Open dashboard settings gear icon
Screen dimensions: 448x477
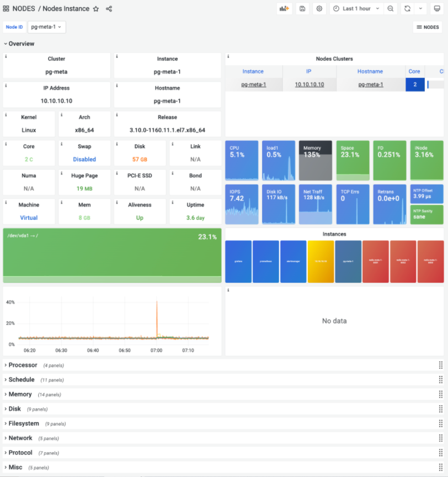click(319, 8)
